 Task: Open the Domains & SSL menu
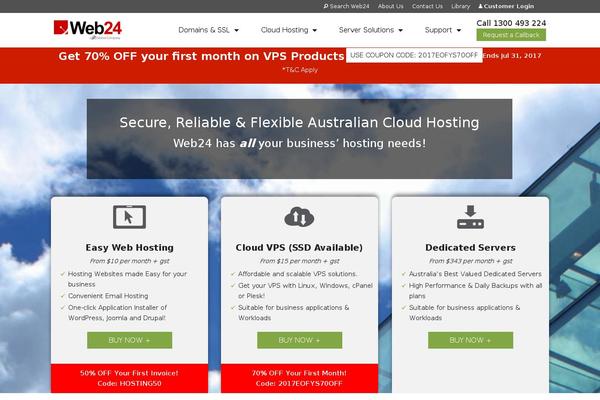tap(208, 30)
